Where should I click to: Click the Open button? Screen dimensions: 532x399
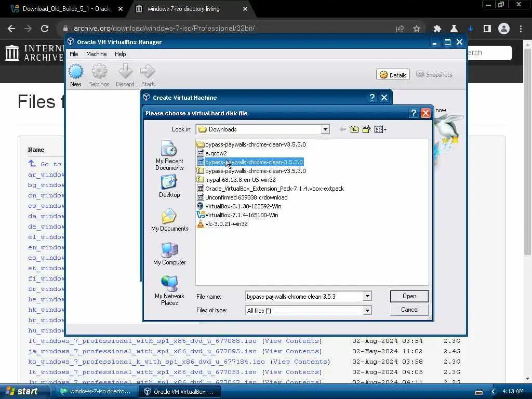[409, 296]
